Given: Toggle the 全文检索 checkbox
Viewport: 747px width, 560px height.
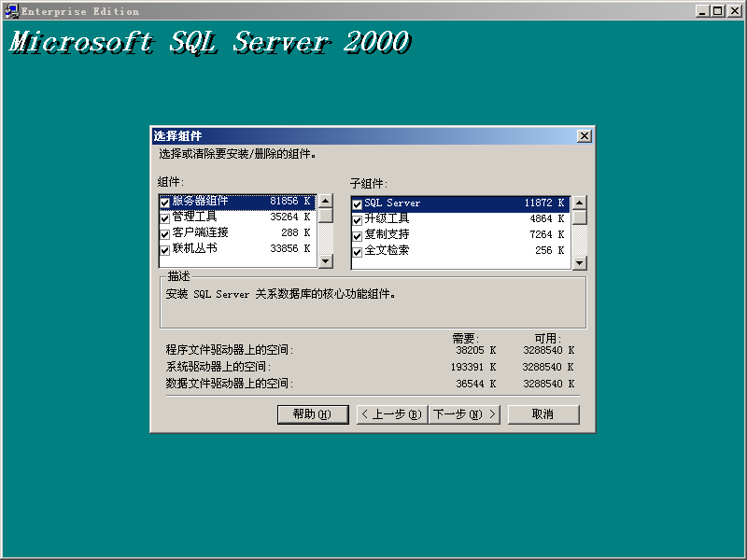Looking at the screenshot, I should 358,252.
